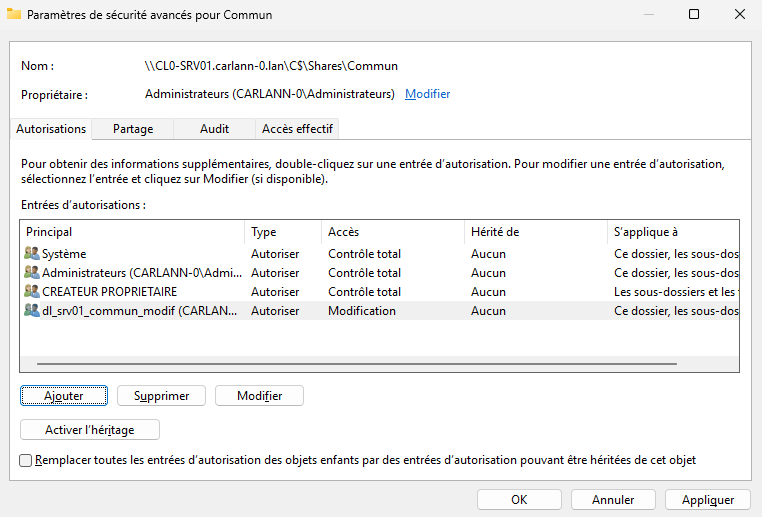Sort by the Type column header
The height and width of the screenshot is (517, 762).
coord(283,232)
